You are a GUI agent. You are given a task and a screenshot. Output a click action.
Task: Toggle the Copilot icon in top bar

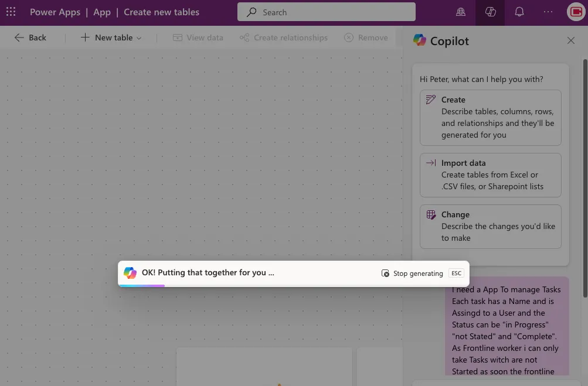tap(491, 12)
